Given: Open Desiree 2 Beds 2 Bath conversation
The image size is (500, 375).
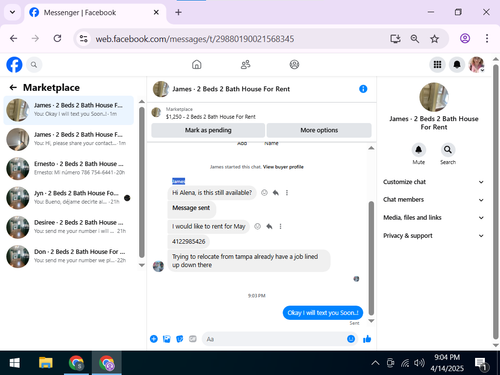Looking at the screenshot, I should click(69, 227).
